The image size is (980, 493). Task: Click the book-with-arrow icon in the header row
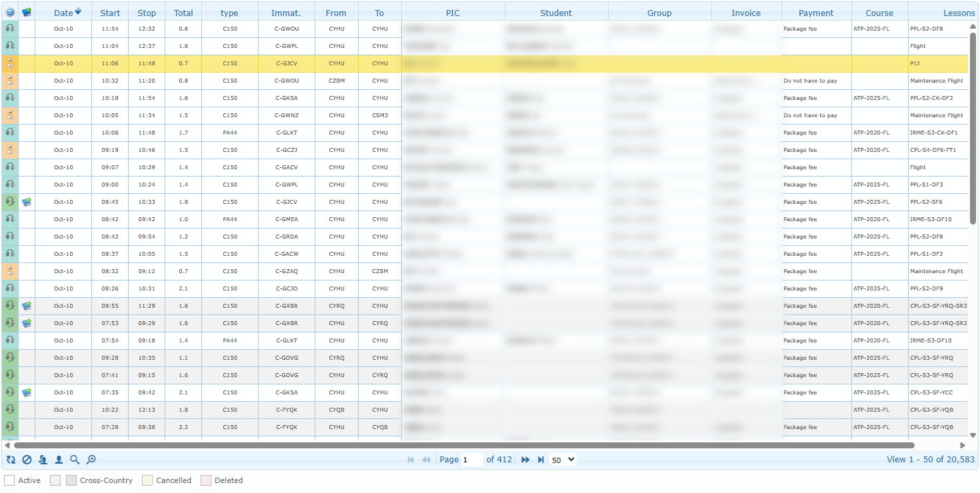click(27, 12)
